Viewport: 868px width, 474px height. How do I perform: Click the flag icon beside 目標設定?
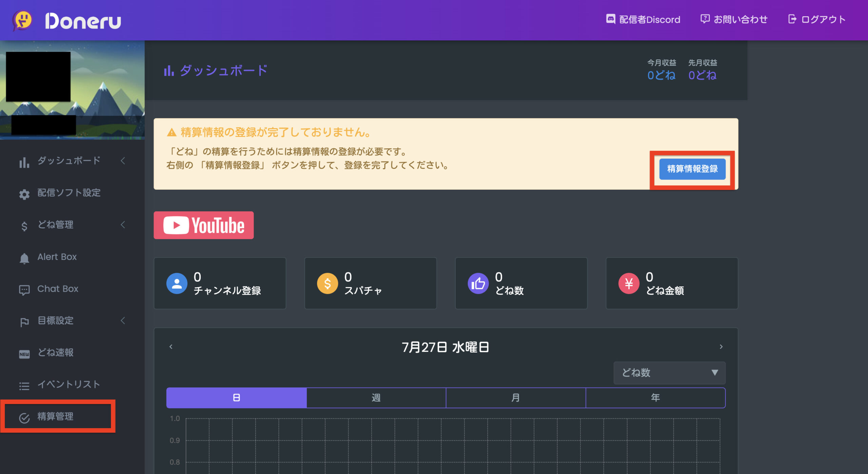(x=24, y=322)
